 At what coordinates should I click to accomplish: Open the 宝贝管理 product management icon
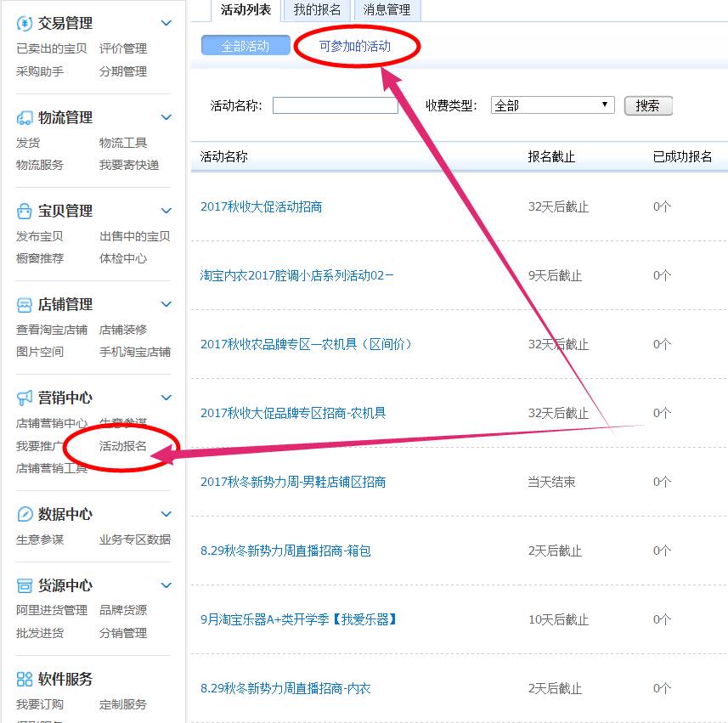(x=24, y=210)
